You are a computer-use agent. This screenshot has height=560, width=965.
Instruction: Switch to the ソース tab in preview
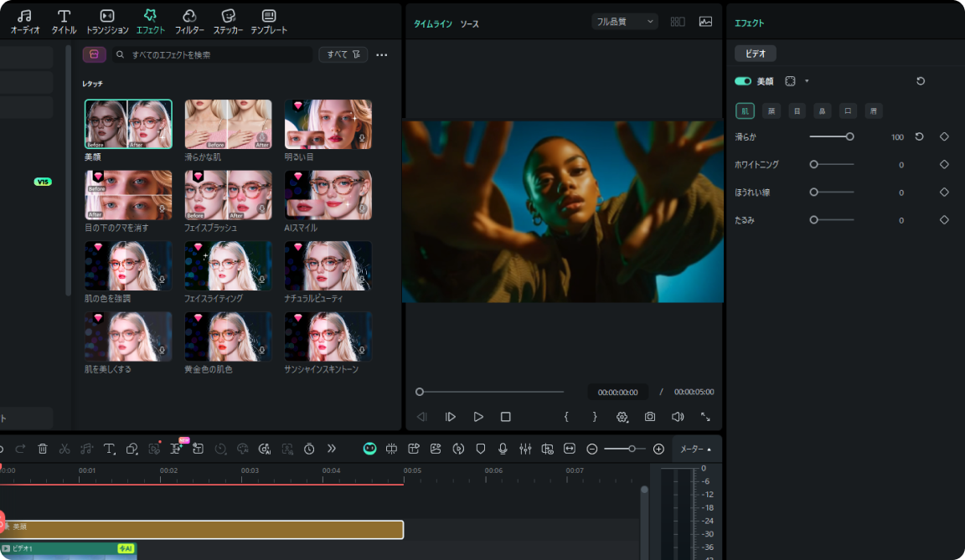pyautogui.click(x=470, y=24)
